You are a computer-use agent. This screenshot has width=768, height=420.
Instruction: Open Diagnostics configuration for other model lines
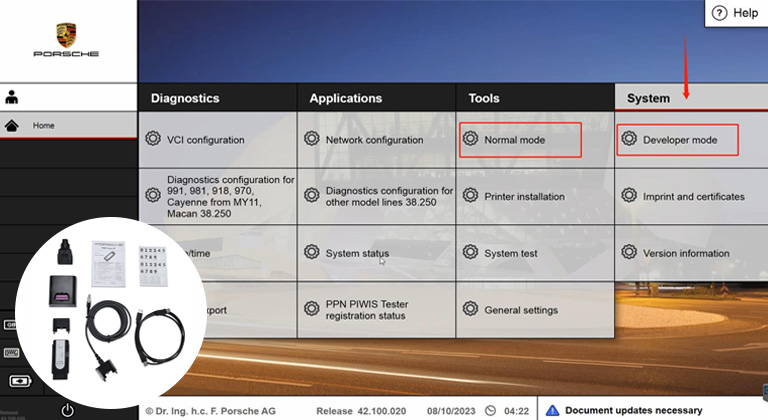pyautogui.click(x=389, y=195)
